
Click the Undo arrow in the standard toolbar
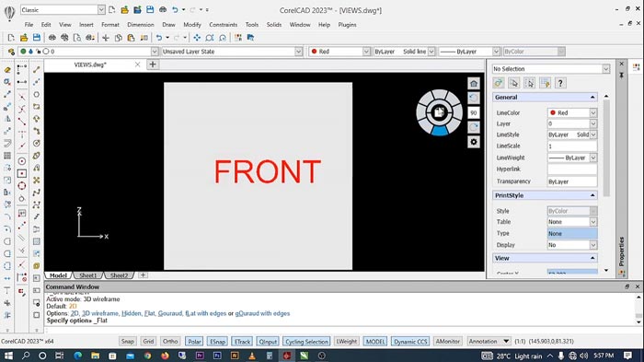coord(159,38)
